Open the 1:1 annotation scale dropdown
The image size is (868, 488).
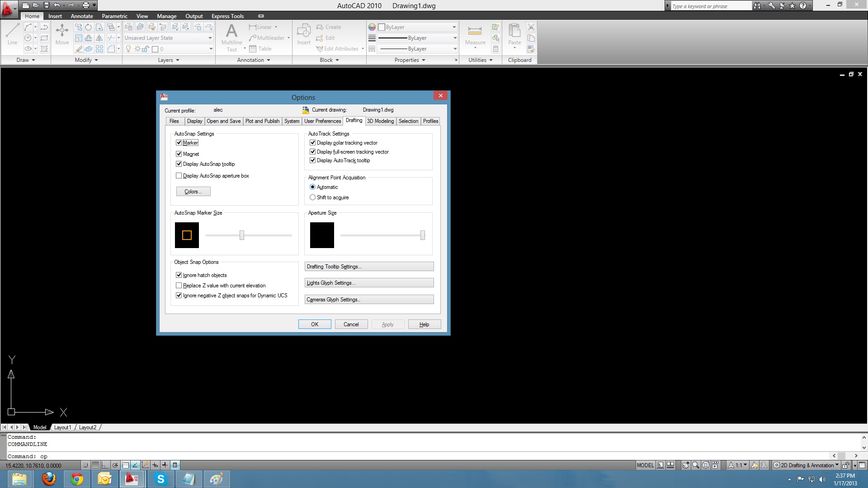[x=737, y=465]
